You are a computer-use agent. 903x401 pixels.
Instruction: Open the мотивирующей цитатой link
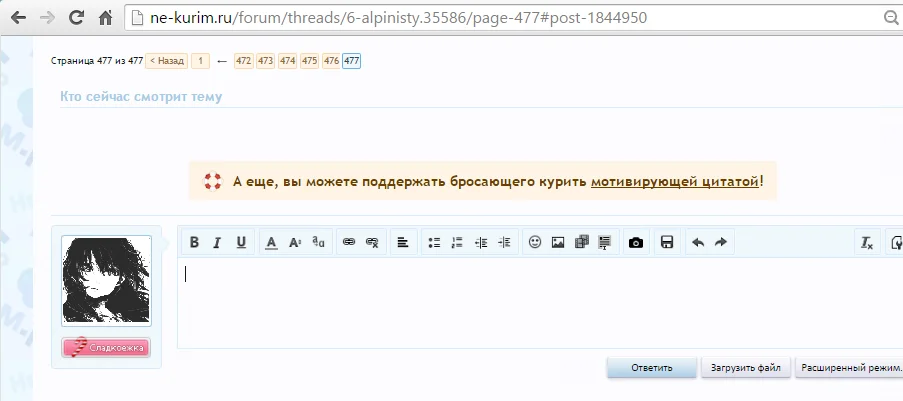pyautogui.click(x=675, y=182)
